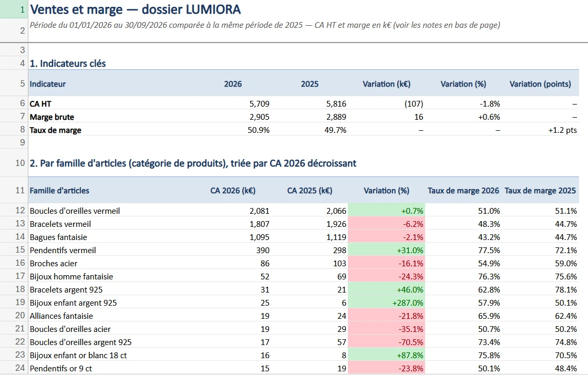Click the red -6.2% variation cell
Viewport: 588px width, 375px height.
[x=387, y=223]
